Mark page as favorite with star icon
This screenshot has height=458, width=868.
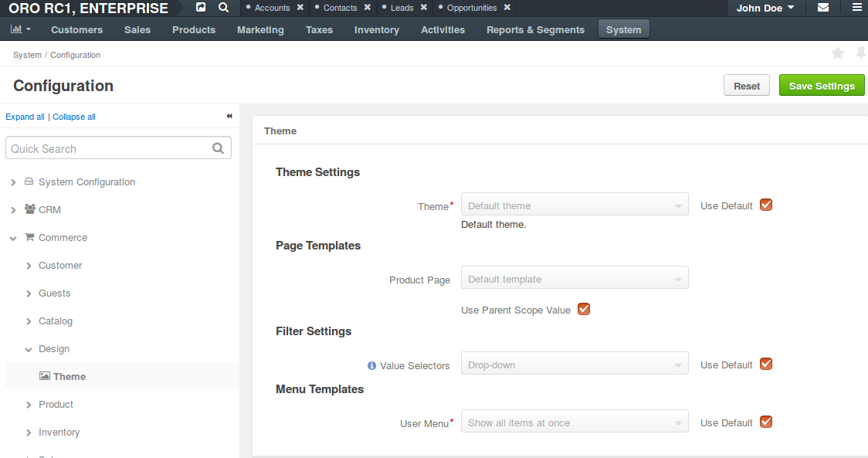[x=838, y=53]
